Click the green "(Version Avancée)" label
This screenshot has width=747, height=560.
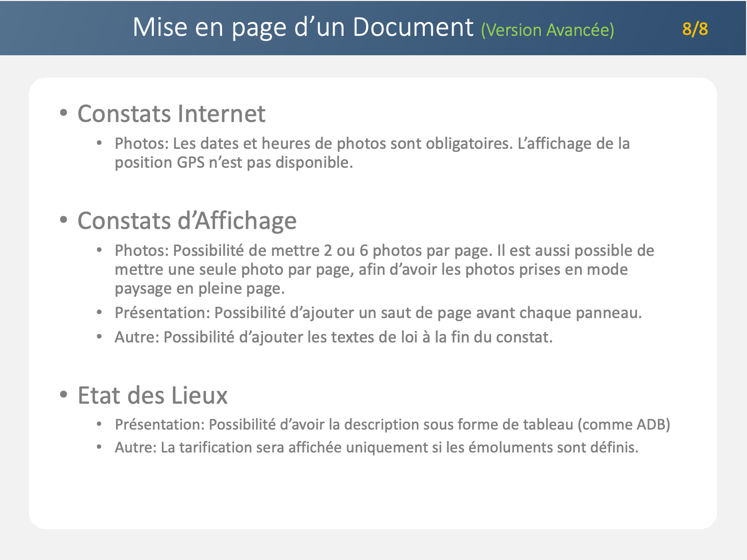pyautogui.click(x=547, y=30)
